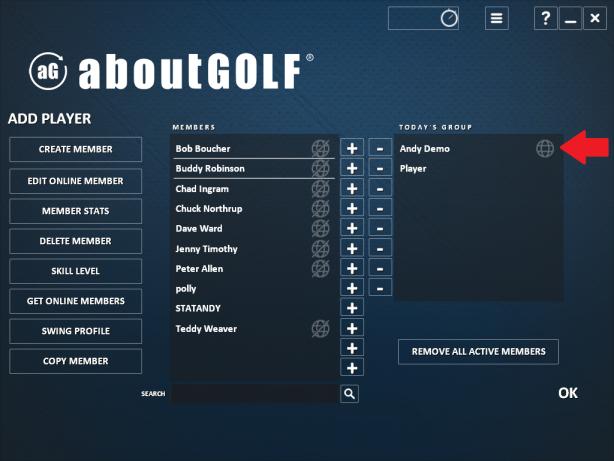This screenshot has height=461, width=614.
Task: Click minus button in Bob Boucher row
Action: coord(380,148)
